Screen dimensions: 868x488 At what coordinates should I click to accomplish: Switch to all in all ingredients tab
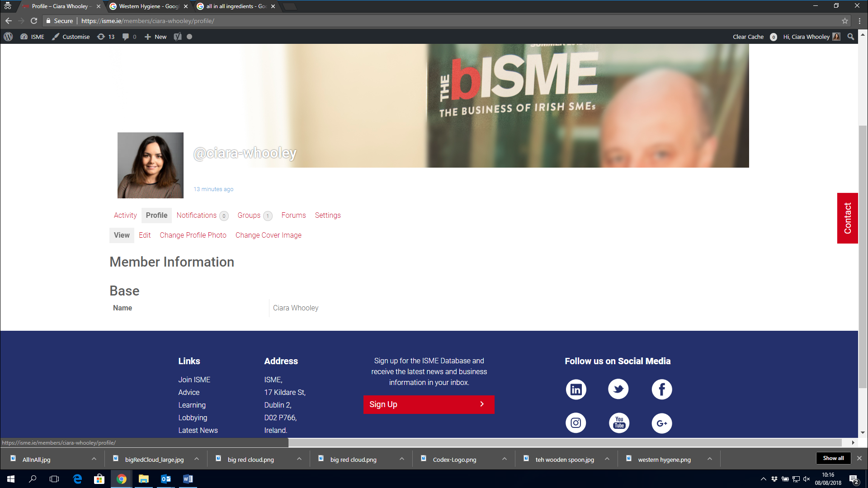pos(236,6)
